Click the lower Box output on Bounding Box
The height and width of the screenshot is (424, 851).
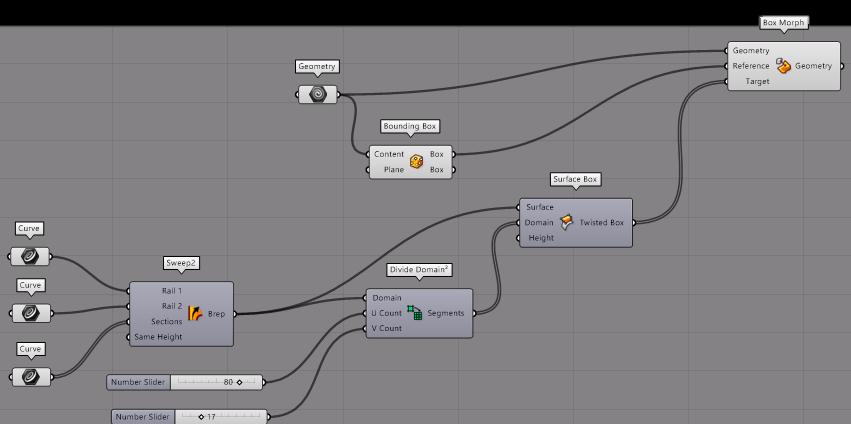click(436, 169)
